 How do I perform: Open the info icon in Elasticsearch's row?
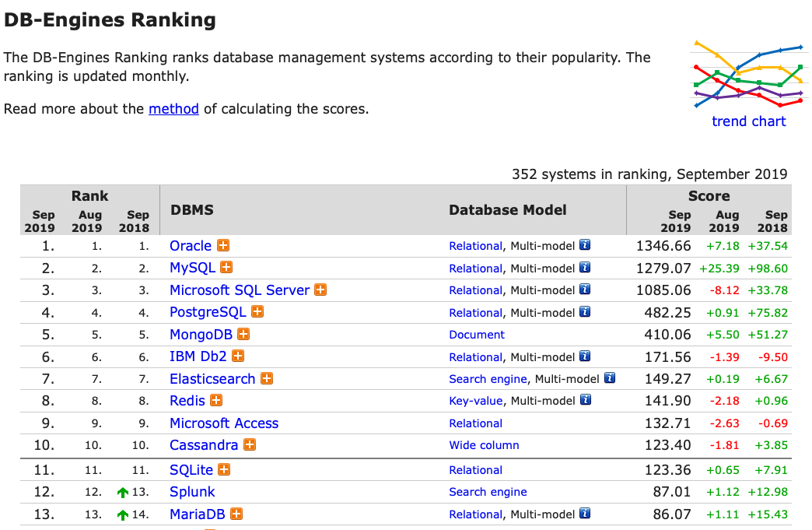tap(610, 377)
